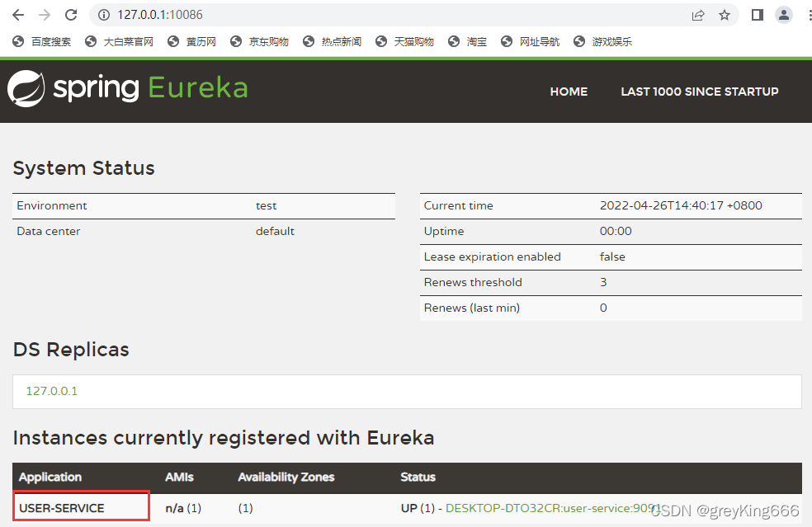Open the 天猫购物 bookmark
812x527 pixels.
404,42
